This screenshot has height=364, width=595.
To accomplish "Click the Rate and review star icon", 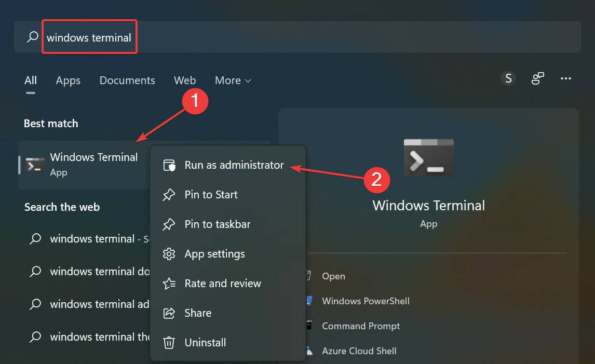I will [x=169, y=283].
